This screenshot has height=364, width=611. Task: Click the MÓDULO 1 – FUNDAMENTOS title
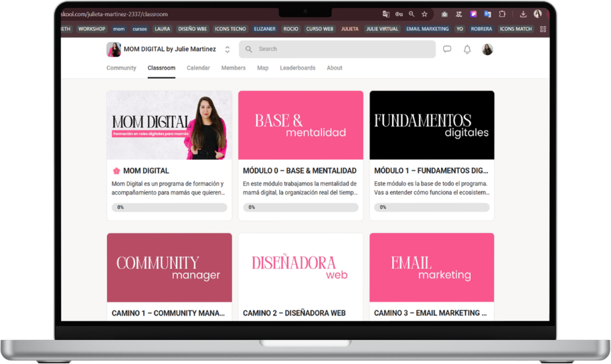point(431,171)
